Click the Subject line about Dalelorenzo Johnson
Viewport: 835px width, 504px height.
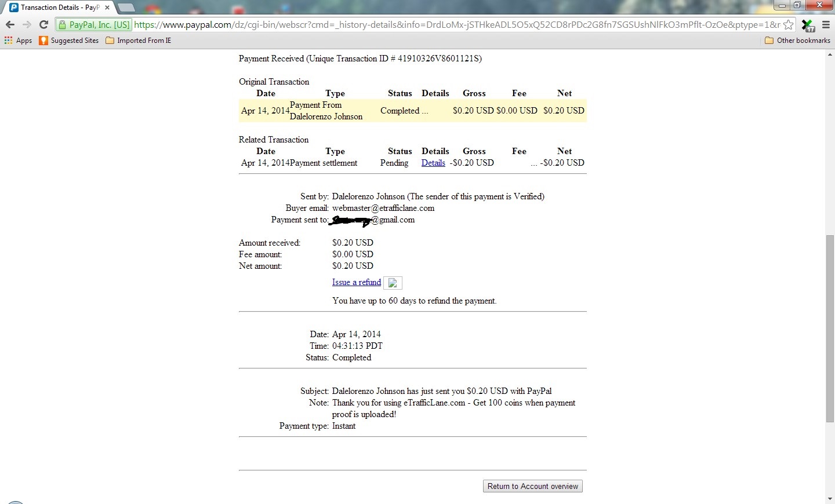click(442, 391)
